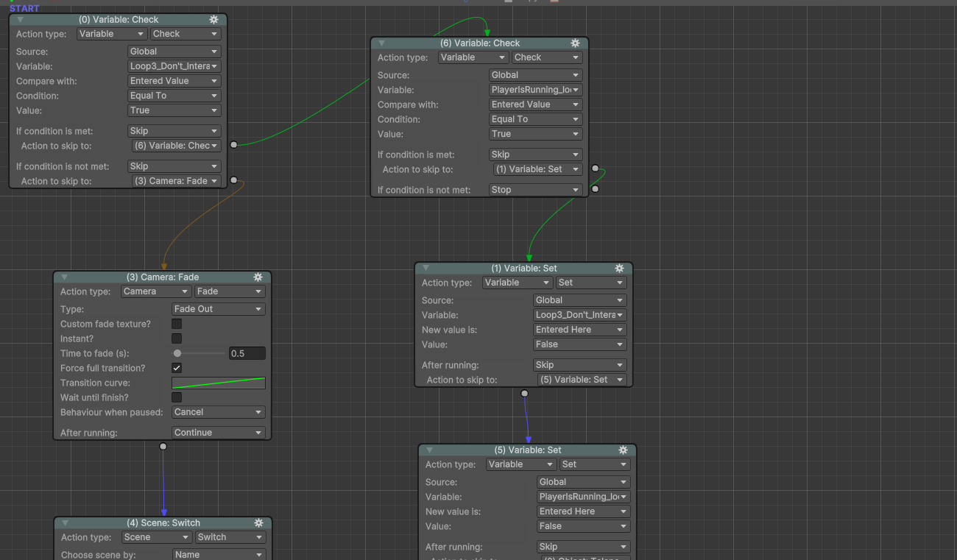Open Value False dropdown in node (5)
This screenshot has width=957, height=560.
pos(584,526)
